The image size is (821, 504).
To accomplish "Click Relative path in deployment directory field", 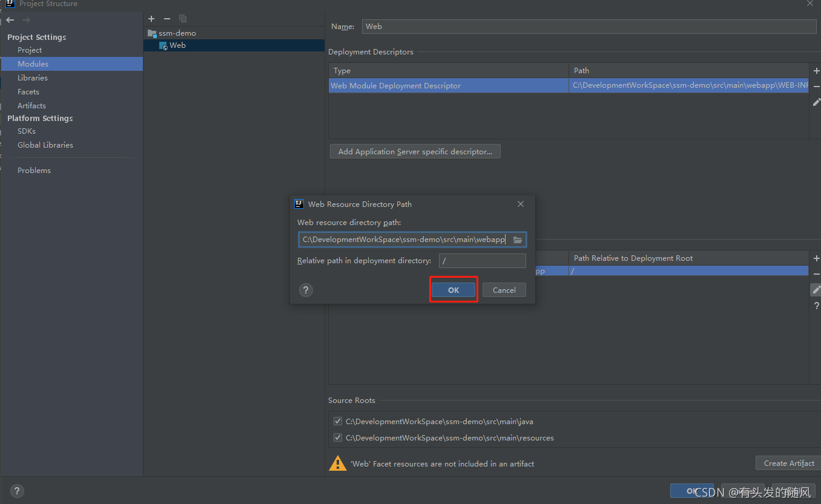I will click(483, 261).
